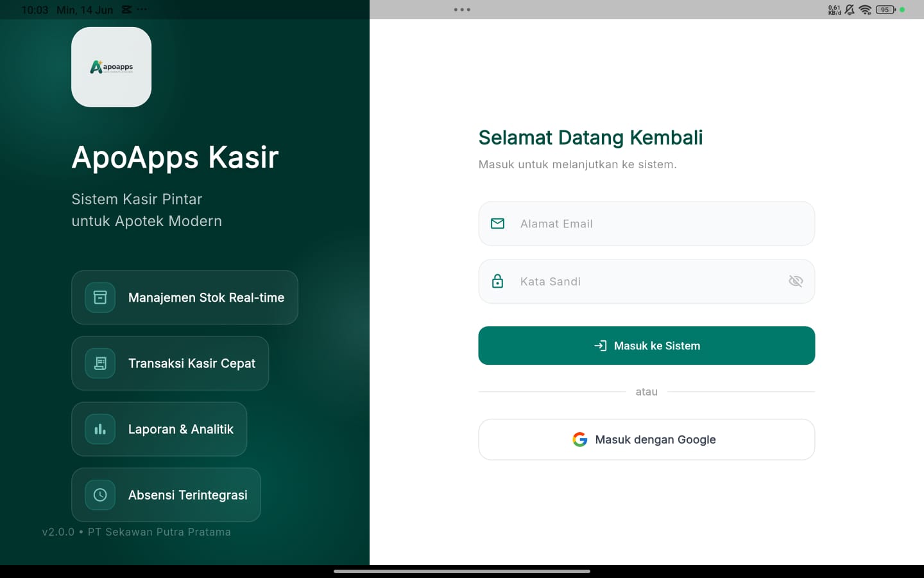Focus the Alamat Email input field

tap(647, 223)
